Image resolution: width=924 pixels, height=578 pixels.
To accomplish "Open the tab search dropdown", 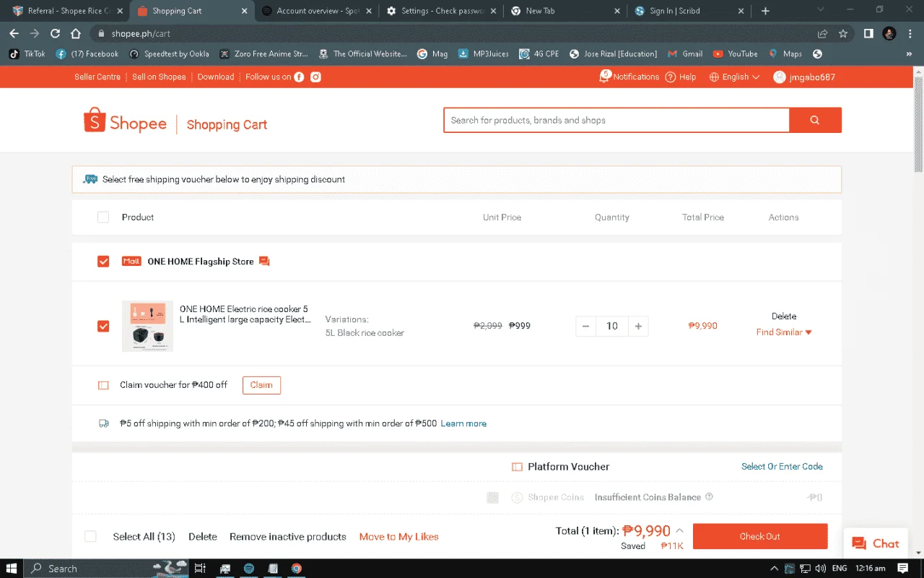I will [x=820, y=10].
